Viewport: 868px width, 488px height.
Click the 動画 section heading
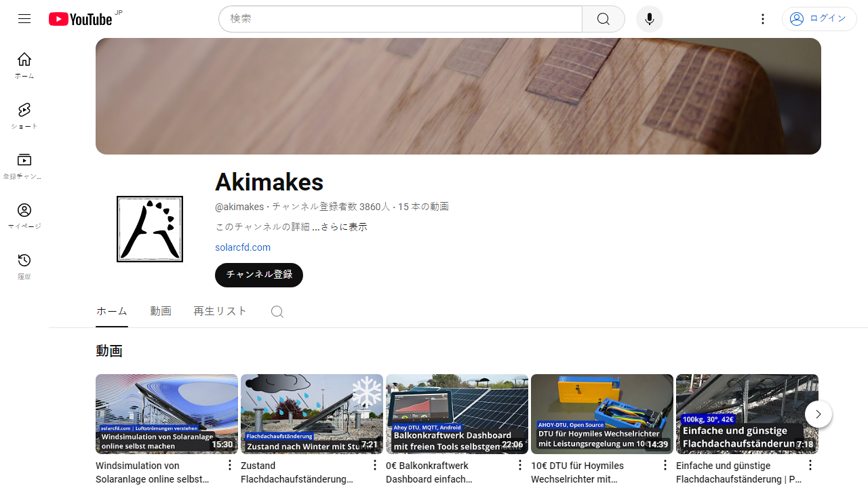click(109, 351)
